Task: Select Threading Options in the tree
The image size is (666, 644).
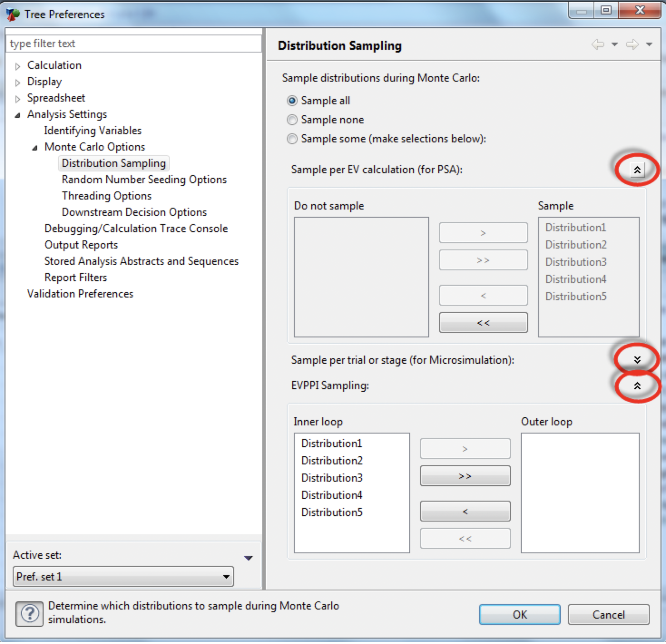Action: click(107, 196)
